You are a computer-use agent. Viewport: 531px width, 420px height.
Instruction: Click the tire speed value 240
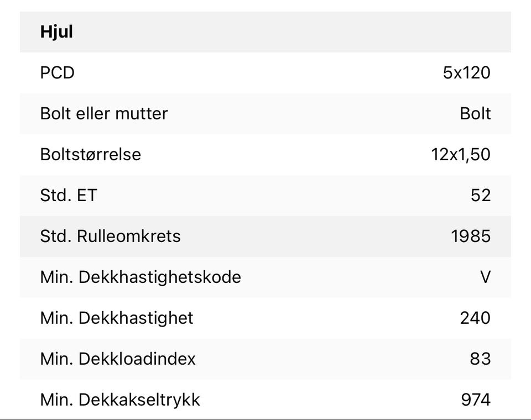point(475,318)
